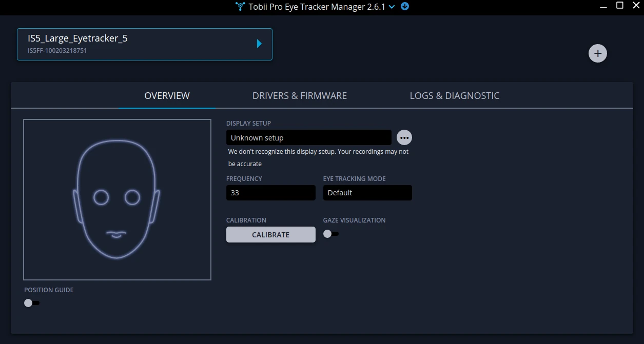644x344 pixels.
Task: Open the Logs & Diagnostic tab
Action: pyautogui.click(x=455, y=95)
